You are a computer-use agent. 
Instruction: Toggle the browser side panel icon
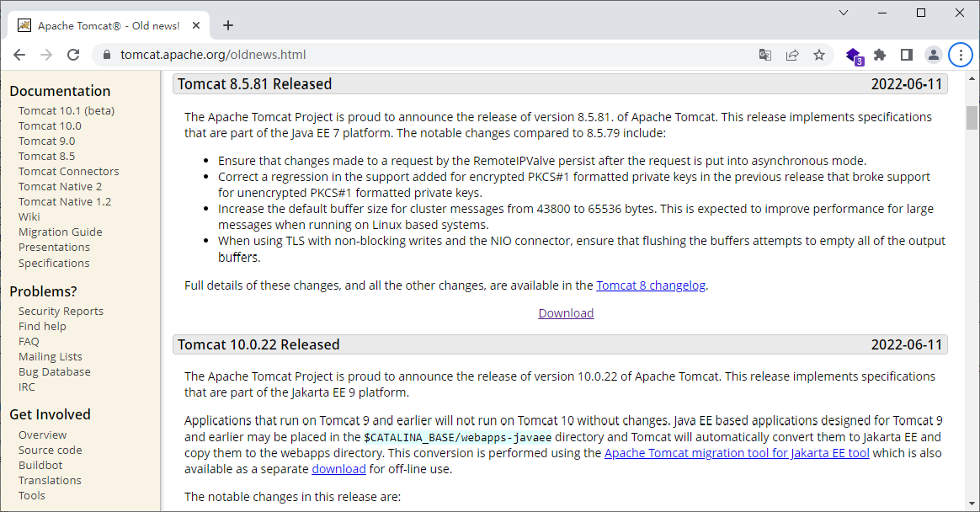pyautogui.click(x=906, y=55)
